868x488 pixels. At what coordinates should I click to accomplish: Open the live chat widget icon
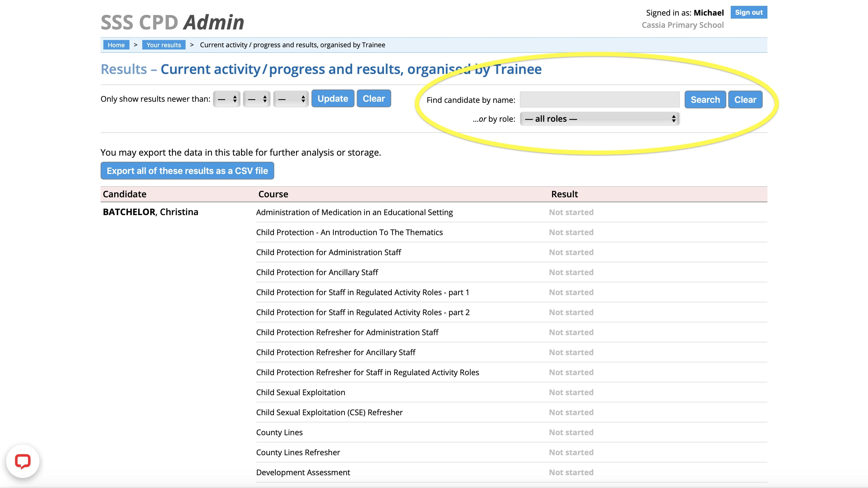click(x=23, y=461)
